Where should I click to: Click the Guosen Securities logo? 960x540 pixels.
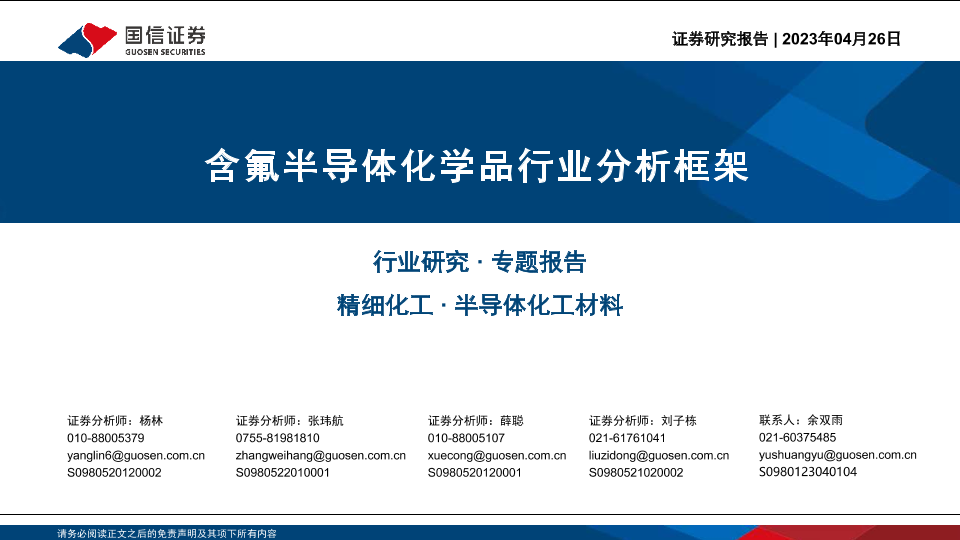coord(131,39)
